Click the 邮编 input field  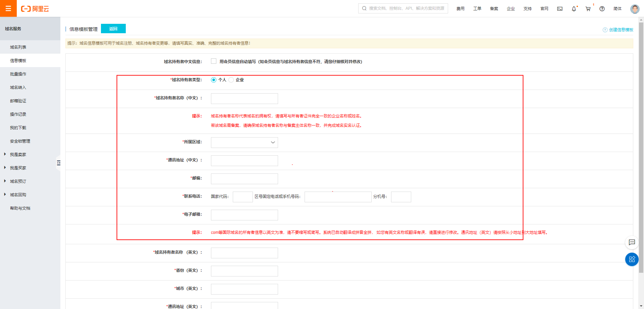pyautogui.click(x=244, y=178)
